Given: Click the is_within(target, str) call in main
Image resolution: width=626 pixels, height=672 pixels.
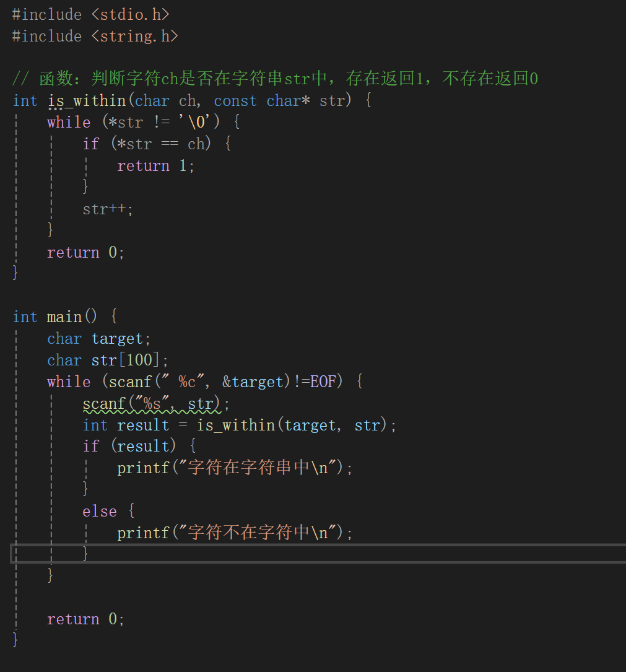Looking at the screenshot, I should 292,425.
